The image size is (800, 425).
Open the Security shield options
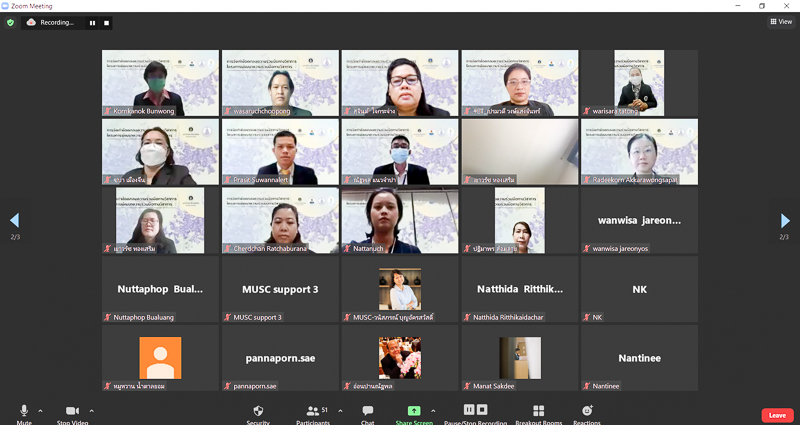258,411
